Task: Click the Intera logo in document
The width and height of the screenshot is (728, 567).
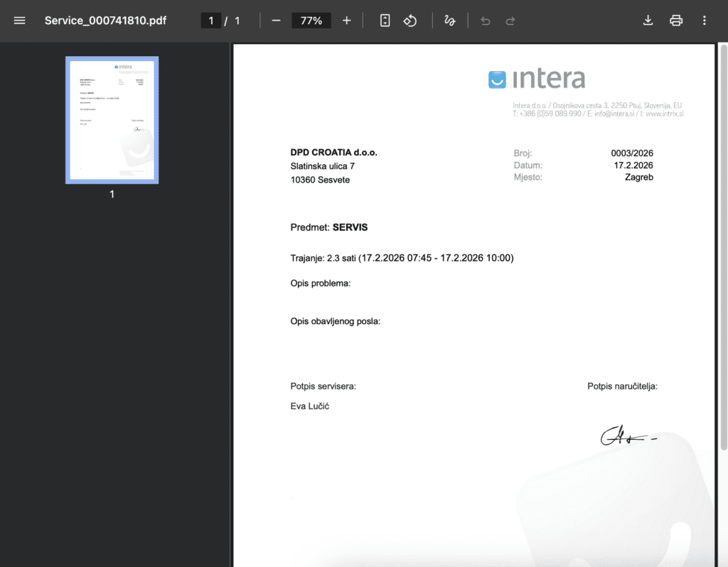Action: coord(537,79)
